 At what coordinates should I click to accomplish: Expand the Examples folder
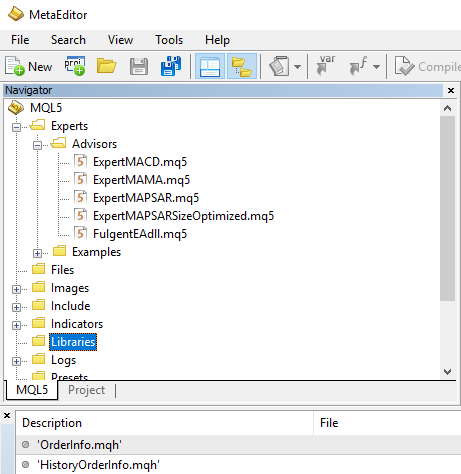click(x=37, y=253)
